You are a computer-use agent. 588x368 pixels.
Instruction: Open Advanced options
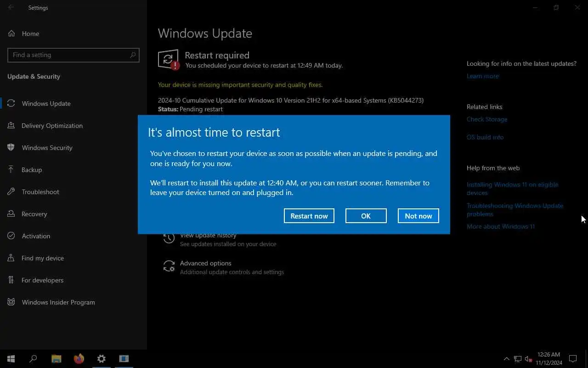[205, 263]
